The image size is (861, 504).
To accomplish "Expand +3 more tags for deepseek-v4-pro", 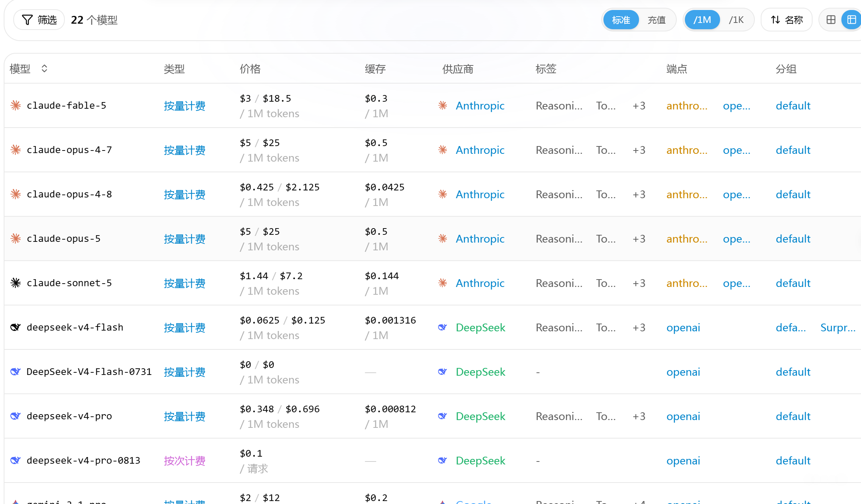I will tap(639, 416).
